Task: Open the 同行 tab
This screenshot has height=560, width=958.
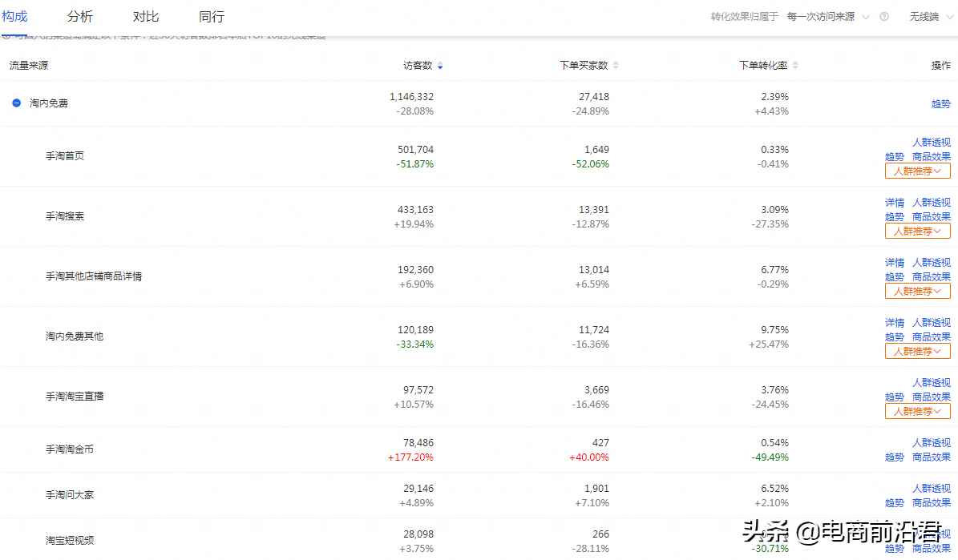Action: [212, 17]
